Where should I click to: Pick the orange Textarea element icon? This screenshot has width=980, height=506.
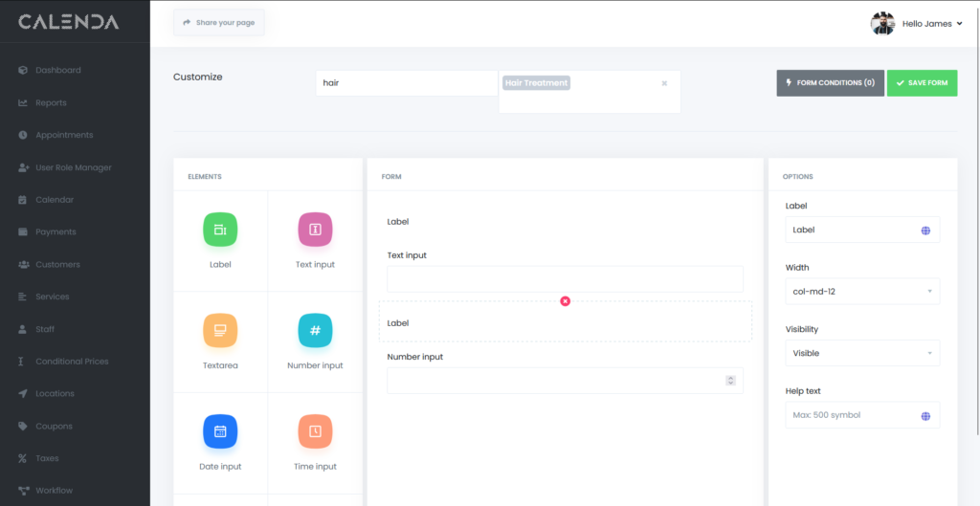coord(220,331)
